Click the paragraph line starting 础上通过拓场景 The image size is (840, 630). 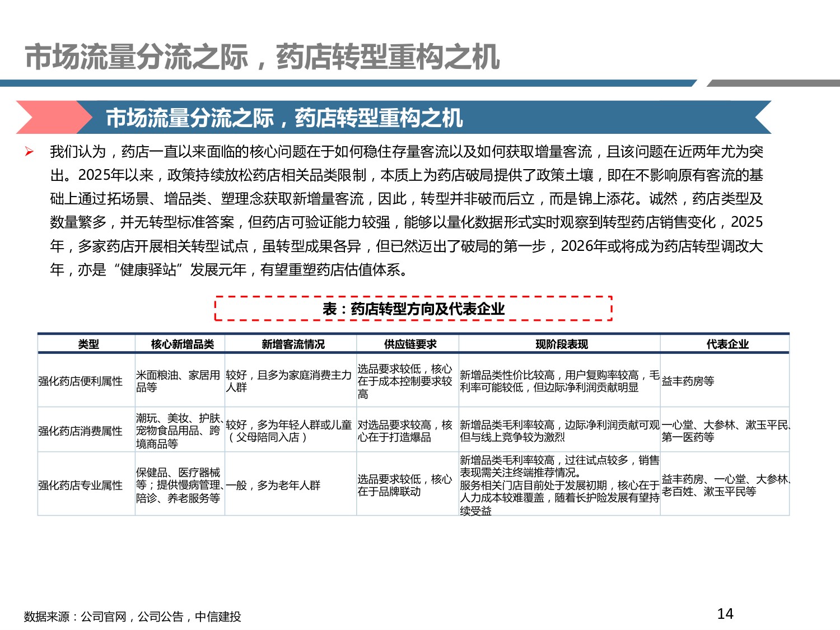click(x=407, y=199)
